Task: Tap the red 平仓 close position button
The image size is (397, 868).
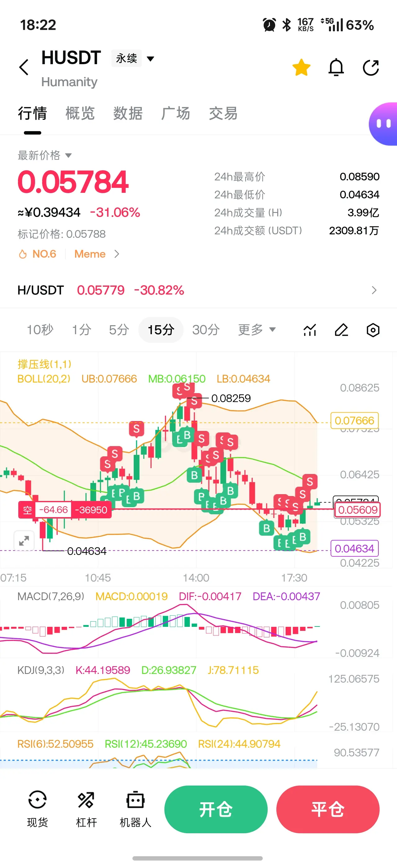Action: click(x=328, y=809)
